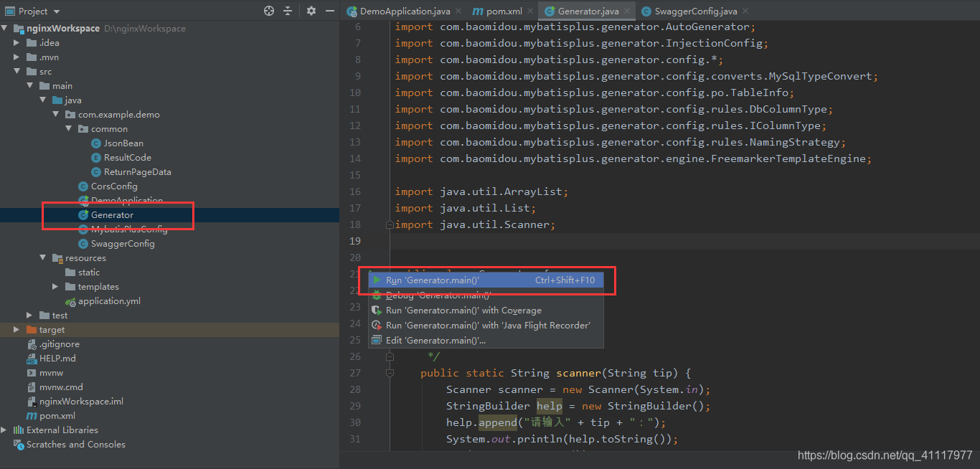Close the SwaggerConfig.java tab

point(745,11)
